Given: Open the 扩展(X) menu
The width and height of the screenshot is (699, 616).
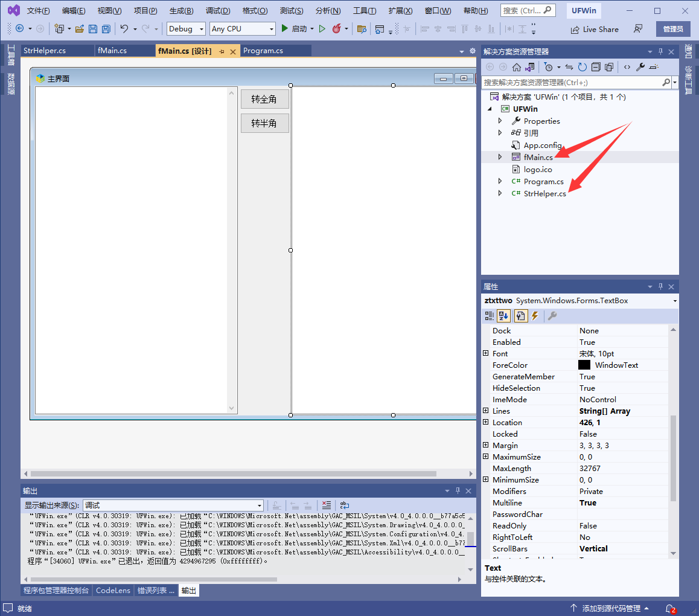Looking at the screenshot, I should 400,11.
